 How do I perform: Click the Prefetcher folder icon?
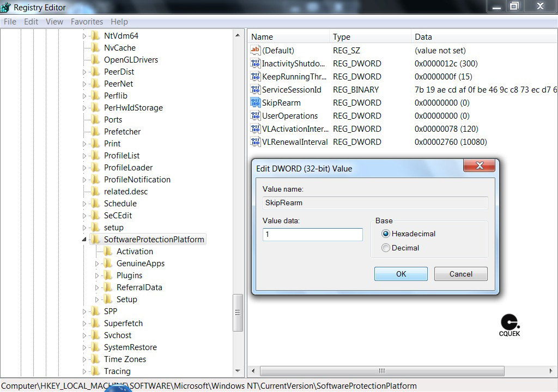click(95, 131)
